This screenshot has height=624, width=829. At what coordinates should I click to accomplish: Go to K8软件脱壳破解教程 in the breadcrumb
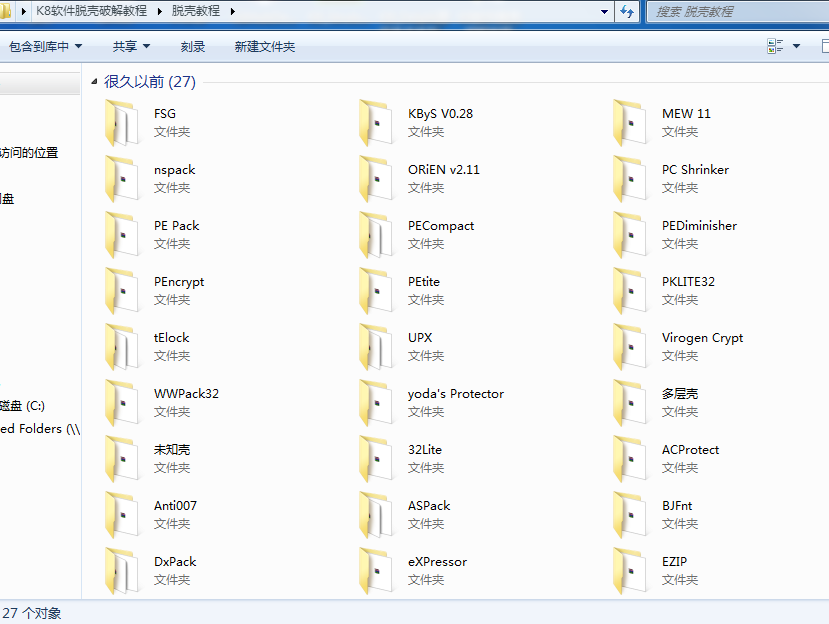point(91,11)
